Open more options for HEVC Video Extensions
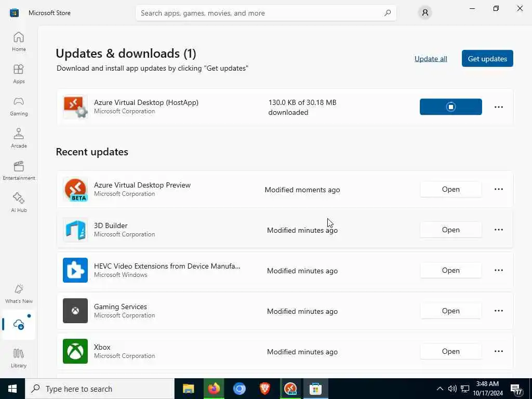 [x=498, y=270]
